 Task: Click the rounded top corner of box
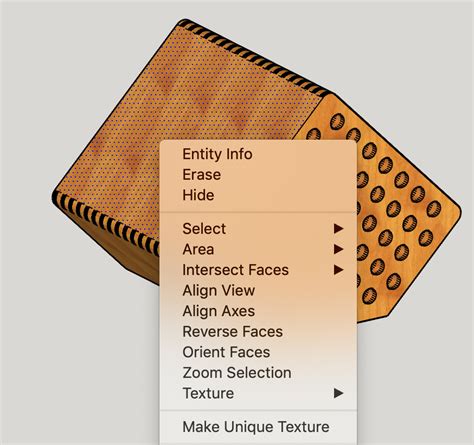pos(183,22)
